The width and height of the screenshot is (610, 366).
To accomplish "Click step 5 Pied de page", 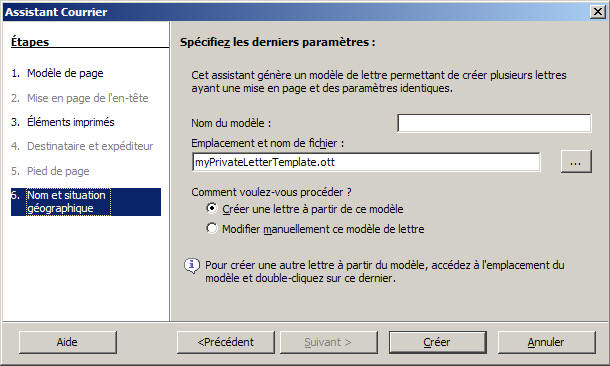I will click(x=50, y=171).
